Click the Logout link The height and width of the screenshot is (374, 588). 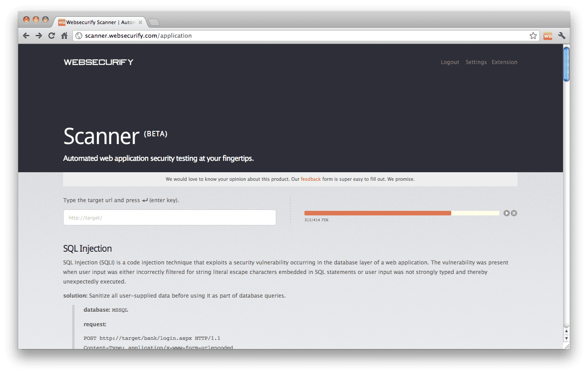click(450, 62)
